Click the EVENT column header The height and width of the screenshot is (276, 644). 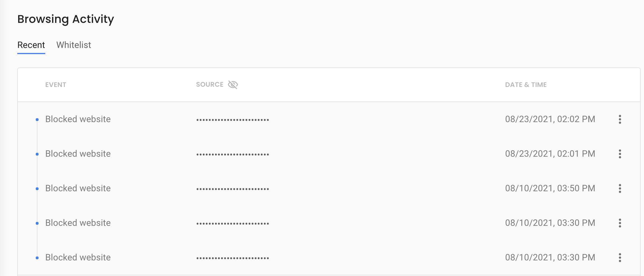(x=56, y=85)
